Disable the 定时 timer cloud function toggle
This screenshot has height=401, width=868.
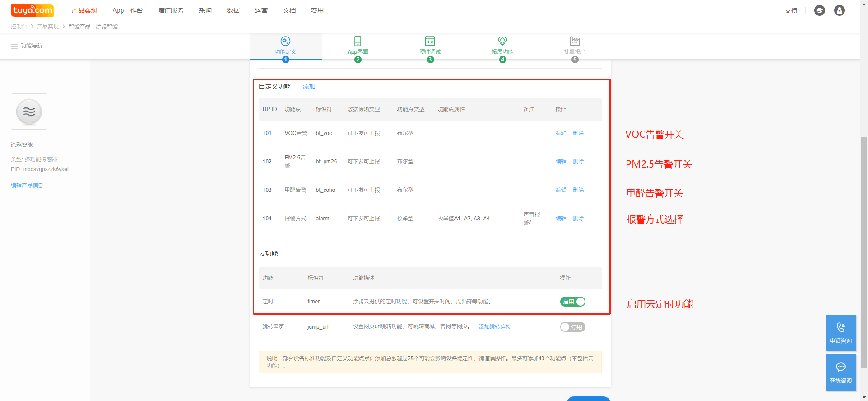coord(573,302)
